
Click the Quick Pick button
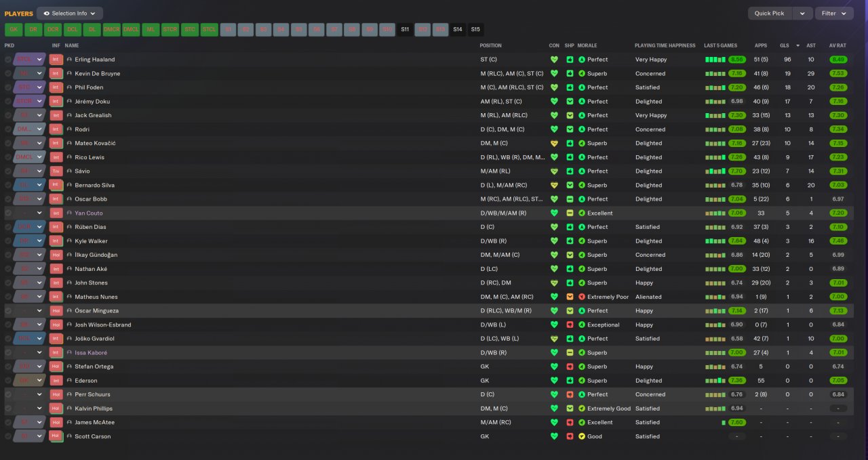(769, 14)
